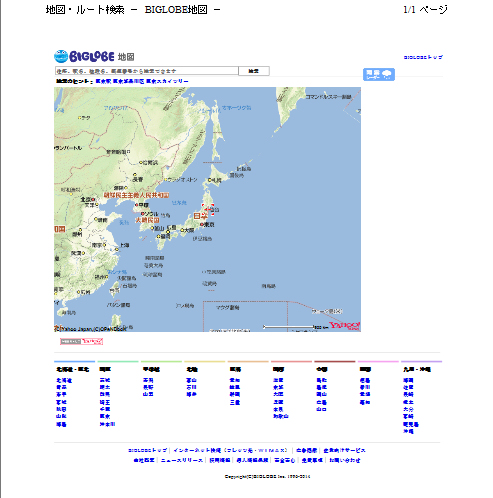The width and height of the screenshot is (493, 498).
Task: Open the 埼玉 prefecture link
Action: pyautogui.click(x=105, y=402)
